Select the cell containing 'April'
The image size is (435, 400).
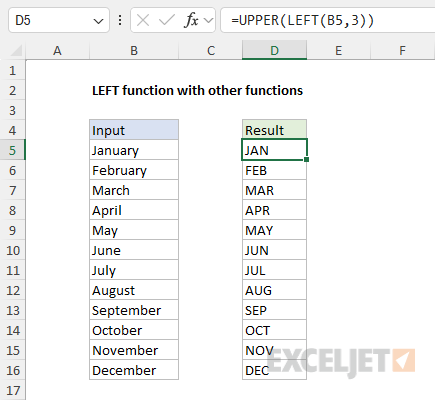click(134, 210)
